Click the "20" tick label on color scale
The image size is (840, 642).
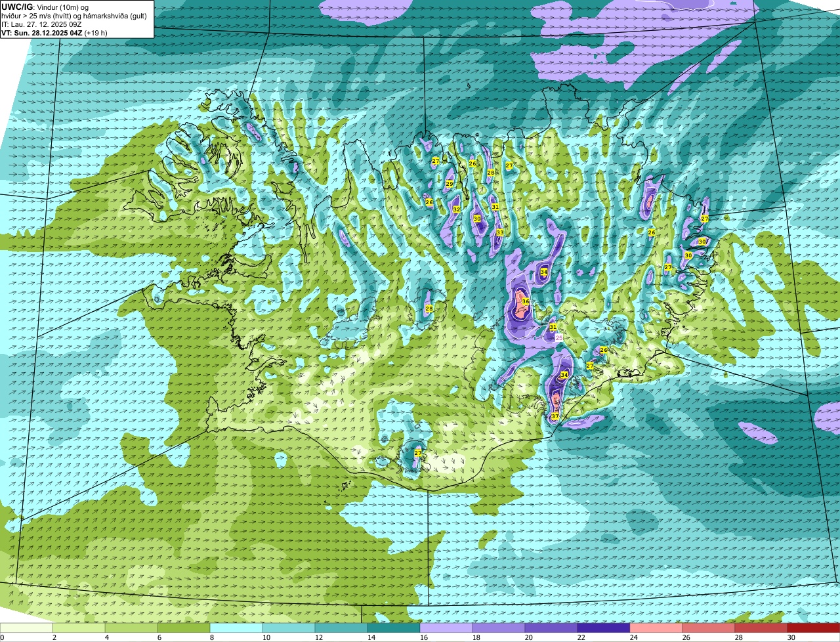(x=529, y=637)
